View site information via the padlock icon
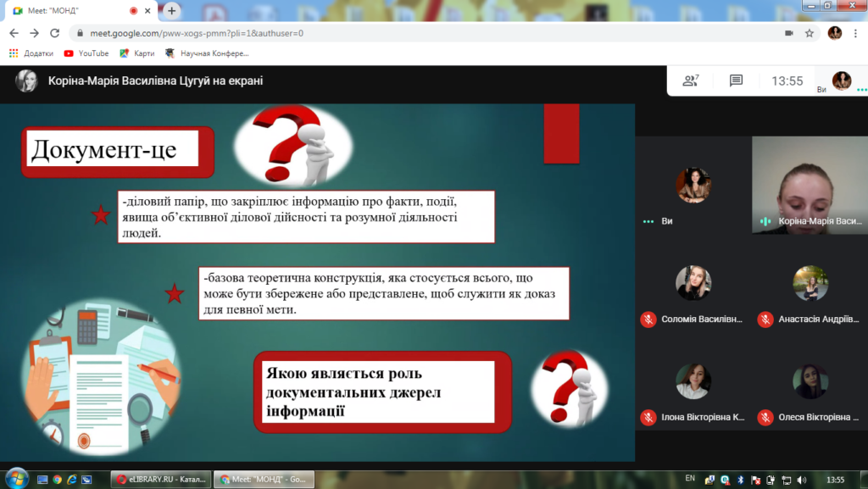Image resolution: width=868 pixels, height=489 pixels. click(81, 33)
